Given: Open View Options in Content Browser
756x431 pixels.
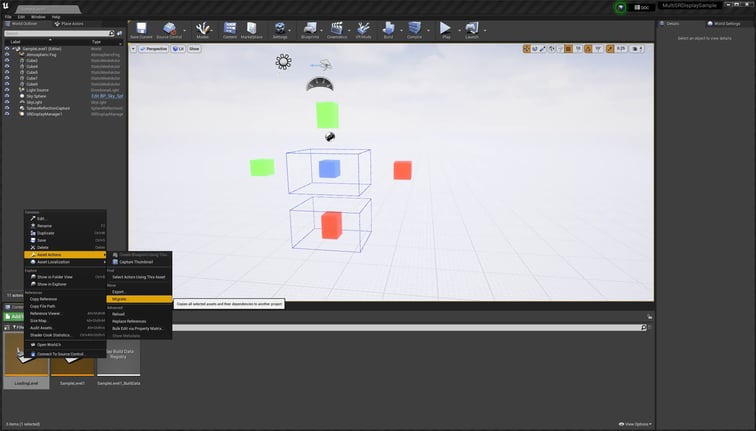Looking at the screenshot, I should tap(635, 424).
